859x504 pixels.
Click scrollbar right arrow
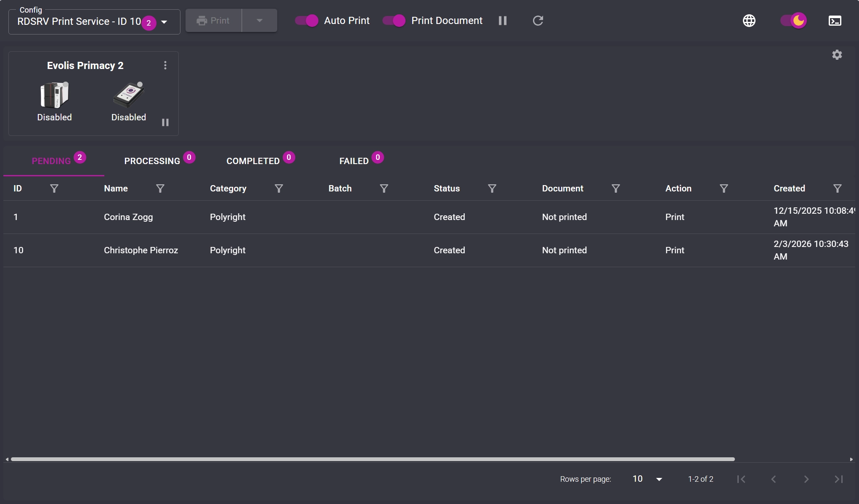click(x=851, y=459)
